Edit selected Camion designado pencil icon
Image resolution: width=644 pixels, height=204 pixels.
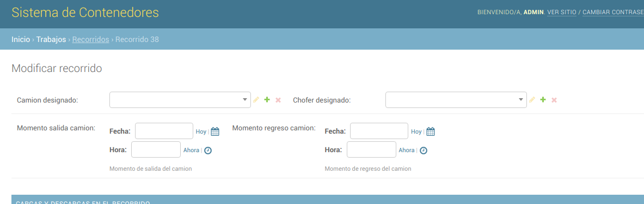pos(256,99)
